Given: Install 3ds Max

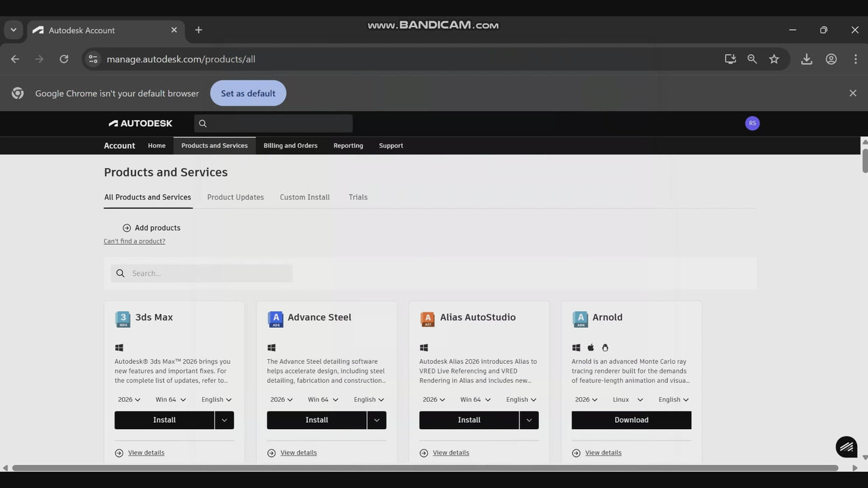Looking at the screenshot, I should [164, 420].
